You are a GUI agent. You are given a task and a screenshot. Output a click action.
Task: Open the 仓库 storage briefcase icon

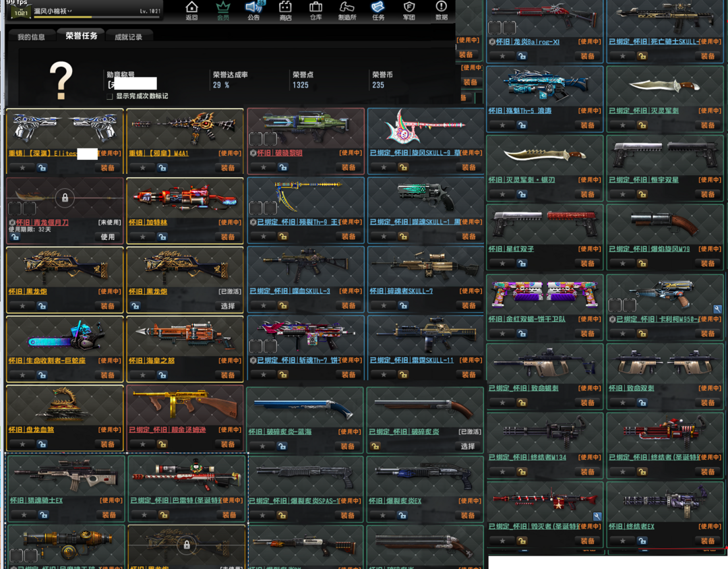click(315, 9)
